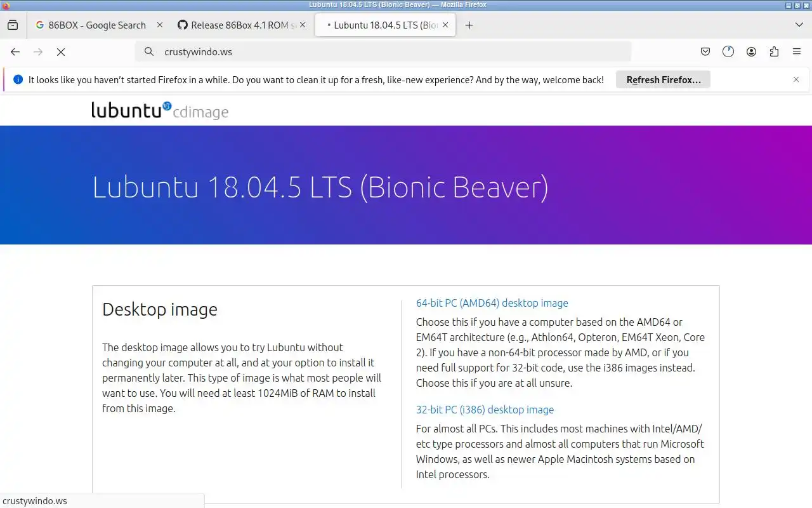This screenshot has width=812, height=508.
Task: Open the Pocket save icon
Action: click(705, 52)
